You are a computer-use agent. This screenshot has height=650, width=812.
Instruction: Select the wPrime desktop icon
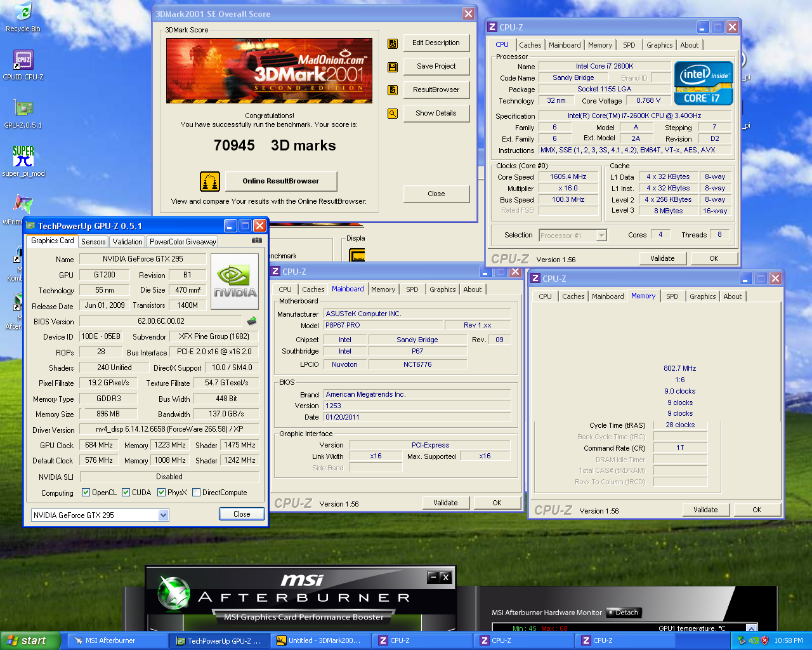pyautogui.click(x=23, y=209)
